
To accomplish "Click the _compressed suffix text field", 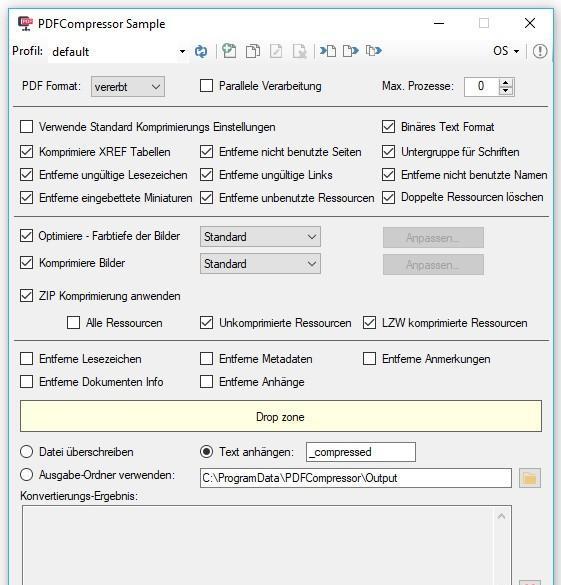I will point(361,452).
